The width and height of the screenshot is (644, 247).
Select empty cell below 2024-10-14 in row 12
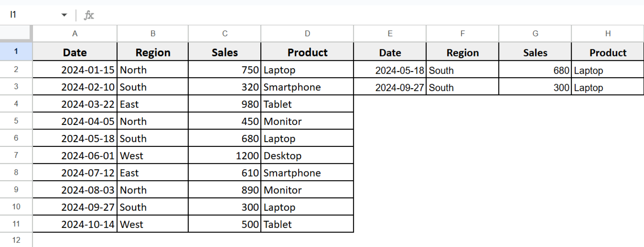(x=75, y=240)
